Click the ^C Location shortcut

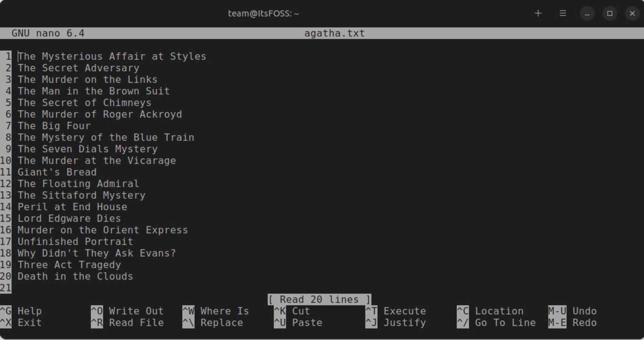tap(490, 311)
